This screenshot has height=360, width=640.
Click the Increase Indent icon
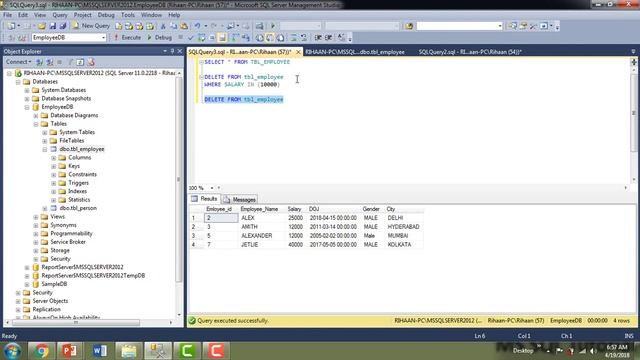329,38
